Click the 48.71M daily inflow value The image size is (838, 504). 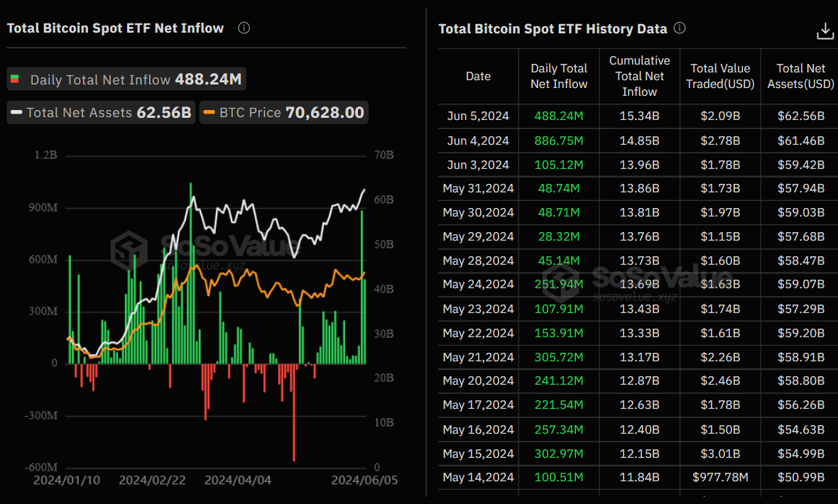(559, 212)
